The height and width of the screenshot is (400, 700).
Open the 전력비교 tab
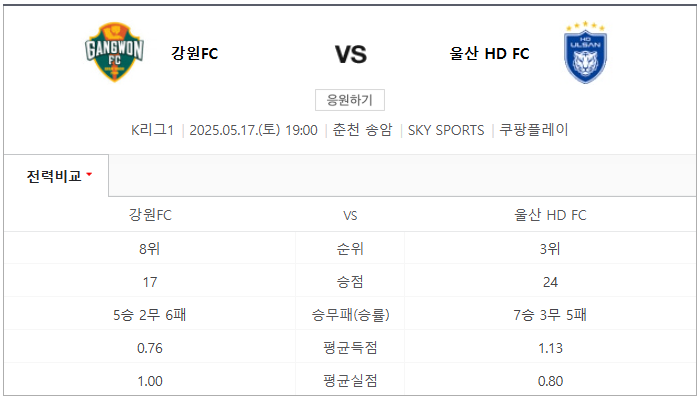point(56,176)
